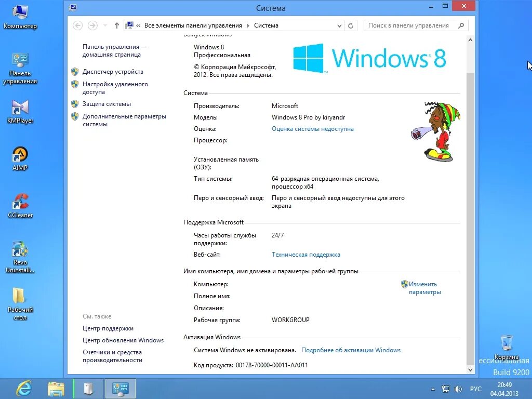Click the Windows 8 logo image
Image resolution: width=532 pixels, height=399 pixels.
(369, 58)
